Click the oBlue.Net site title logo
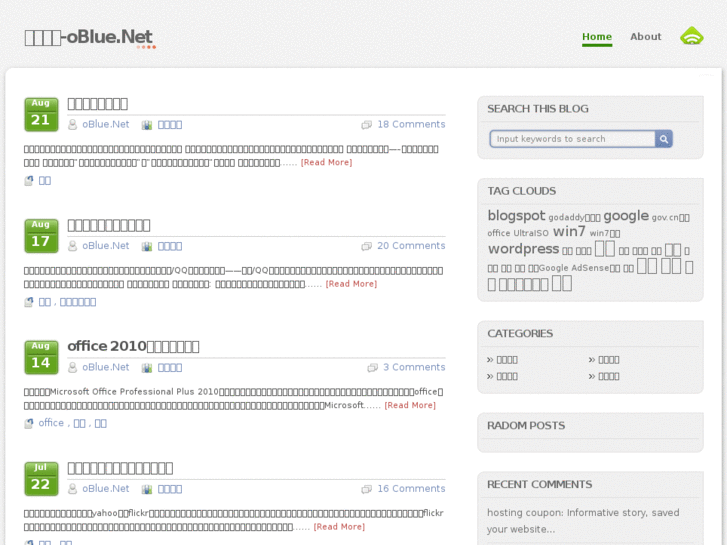Image resolution: width=727 pixels, height=545 pixels. (x=90, y=38)
